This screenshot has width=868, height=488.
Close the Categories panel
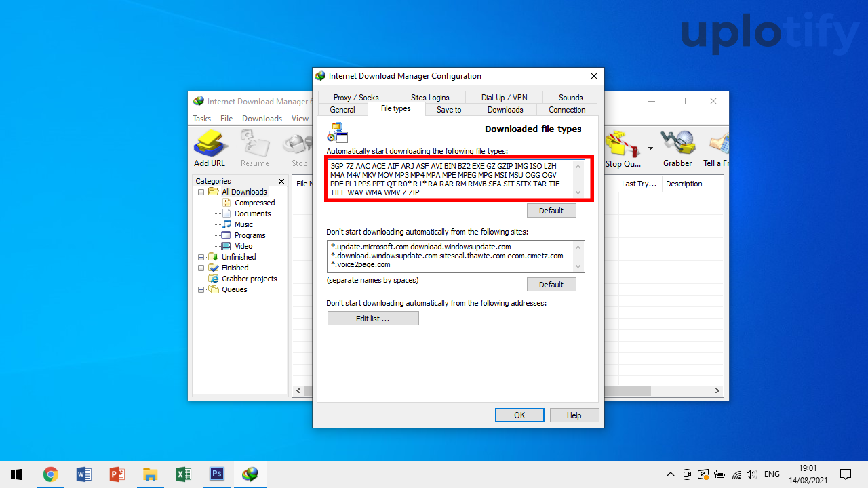(281, 181)
